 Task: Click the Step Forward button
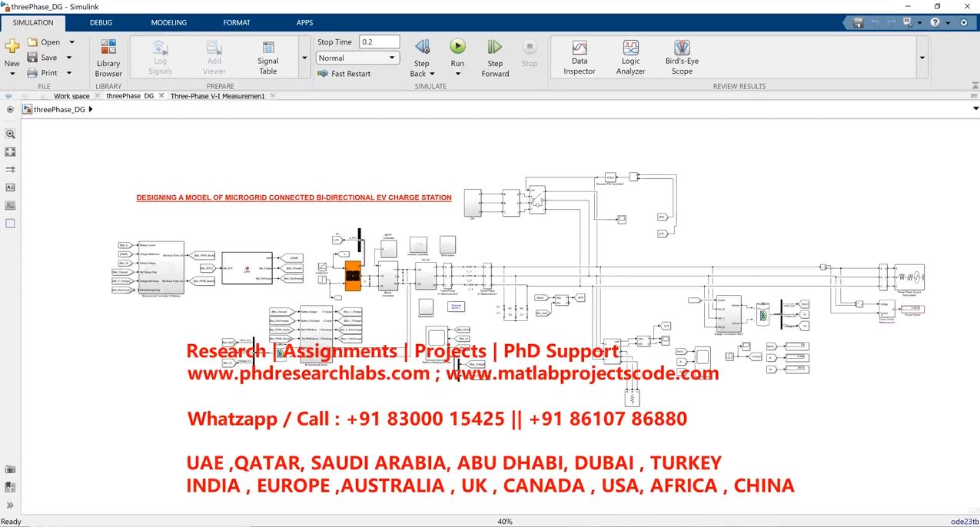pyautogui.click(x=495, y=58)
